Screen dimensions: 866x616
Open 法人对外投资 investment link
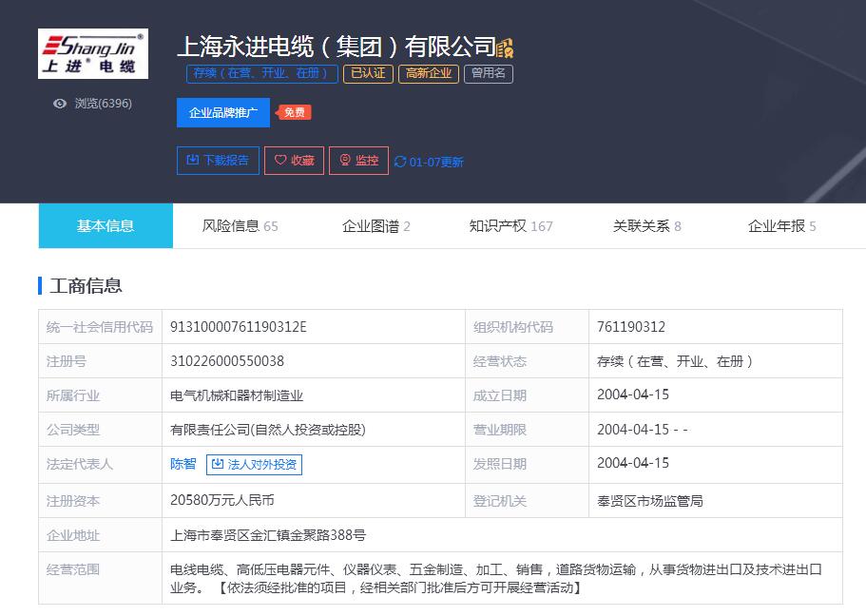(254, 464)
